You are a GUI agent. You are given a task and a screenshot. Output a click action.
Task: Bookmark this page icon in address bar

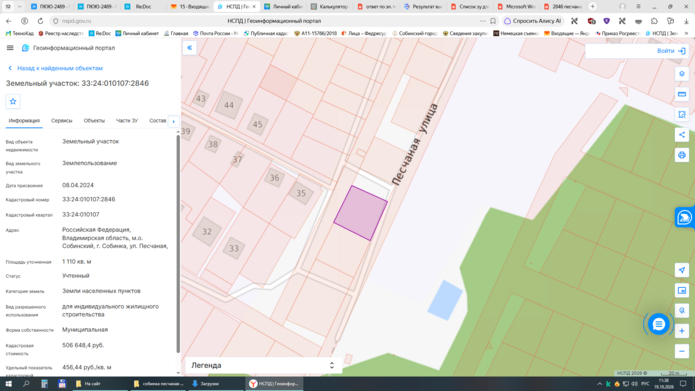pos(493,21)
